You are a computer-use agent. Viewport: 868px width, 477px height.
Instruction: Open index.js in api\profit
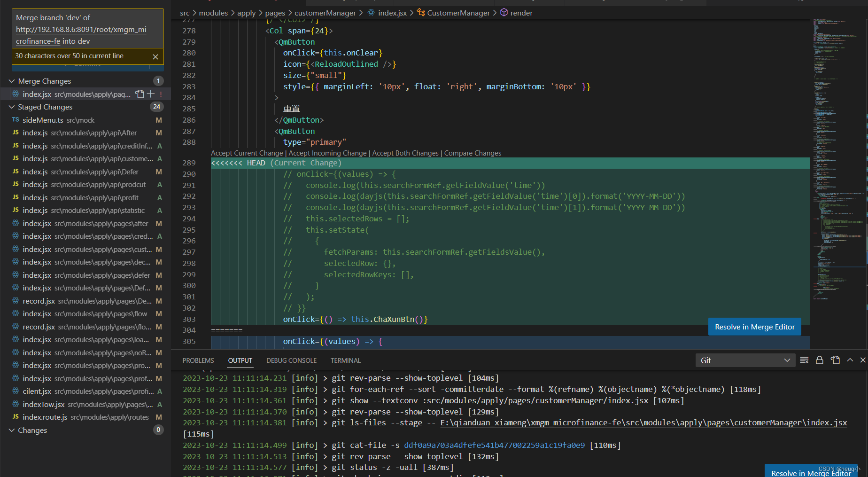(x=85, y=197)
